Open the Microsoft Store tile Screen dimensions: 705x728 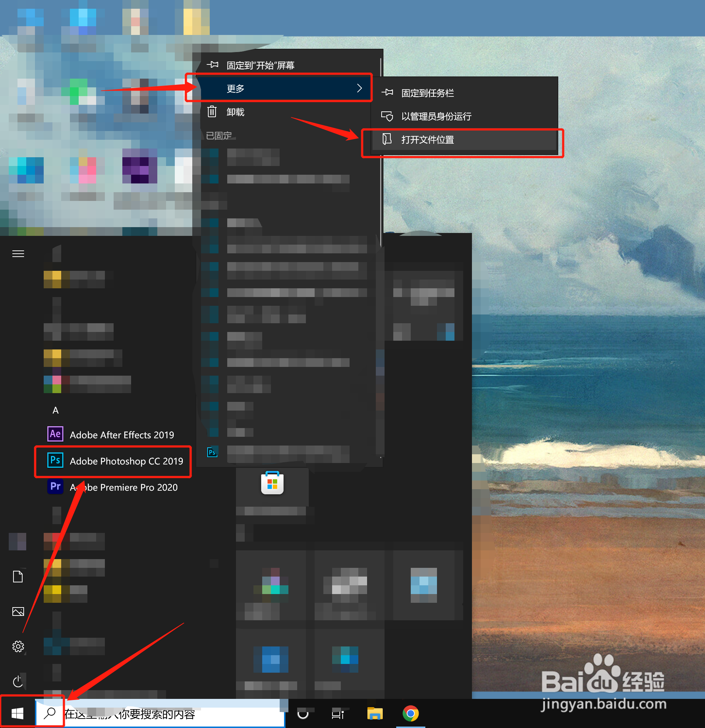(x=272, y=487)
